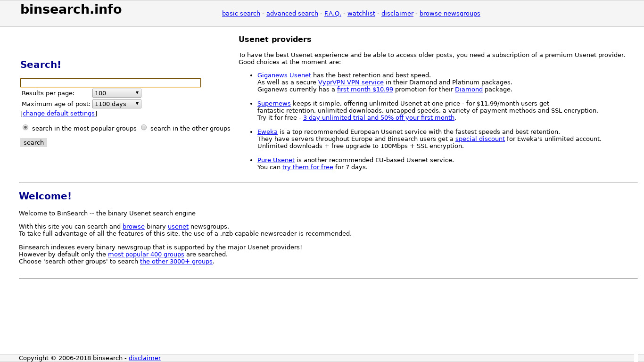Open the footer disclaimer link
This screenshot has height=362, width=644.
(145, 358)
